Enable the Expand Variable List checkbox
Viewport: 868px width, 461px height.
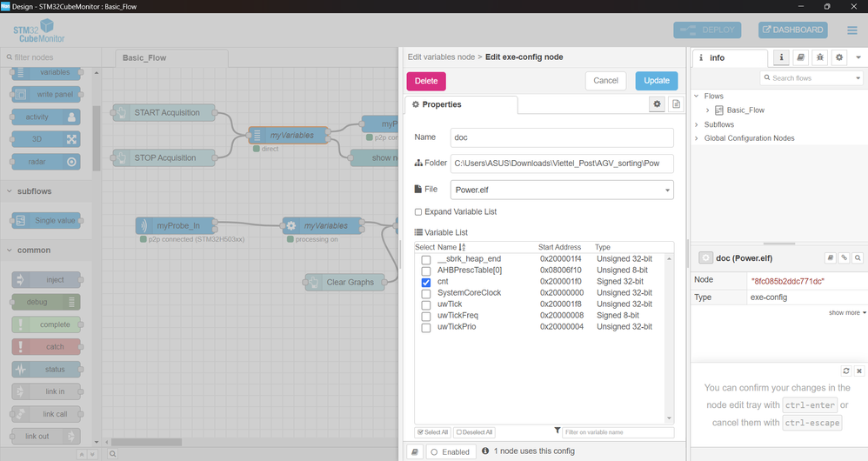418,212
